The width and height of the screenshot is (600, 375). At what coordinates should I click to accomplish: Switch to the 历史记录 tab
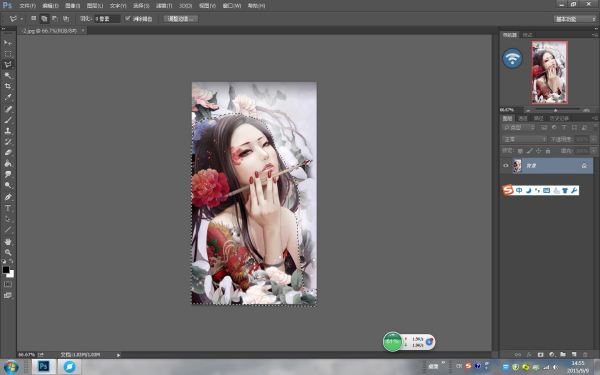click(559, 118)
